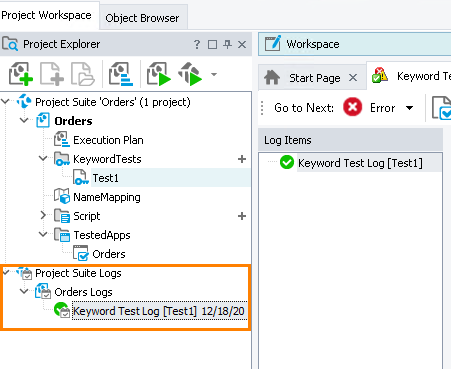Select Test1 keyword test in tree

pyautogui.click(x=105, y=178)
